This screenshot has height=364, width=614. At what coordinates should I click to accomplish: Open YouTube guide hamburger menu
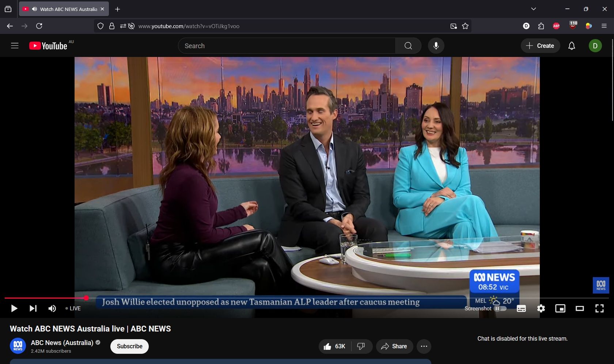tap(15, 46)
